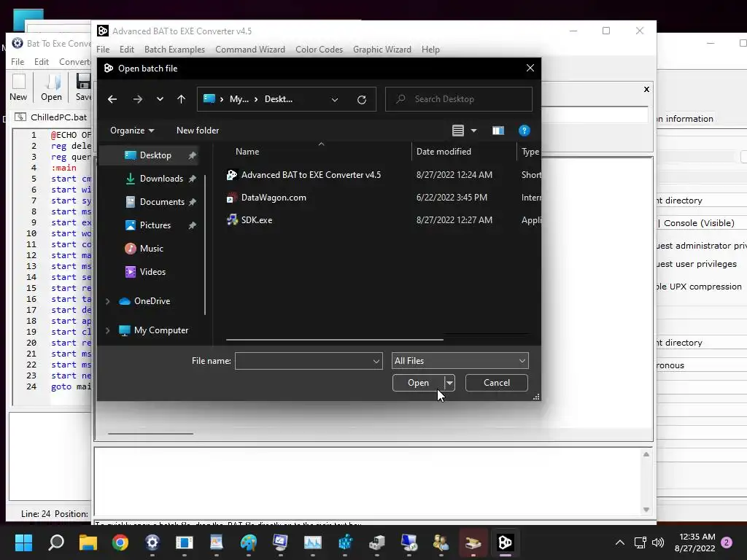Open recent locations chevron beside forward arrow

[160, 99]
